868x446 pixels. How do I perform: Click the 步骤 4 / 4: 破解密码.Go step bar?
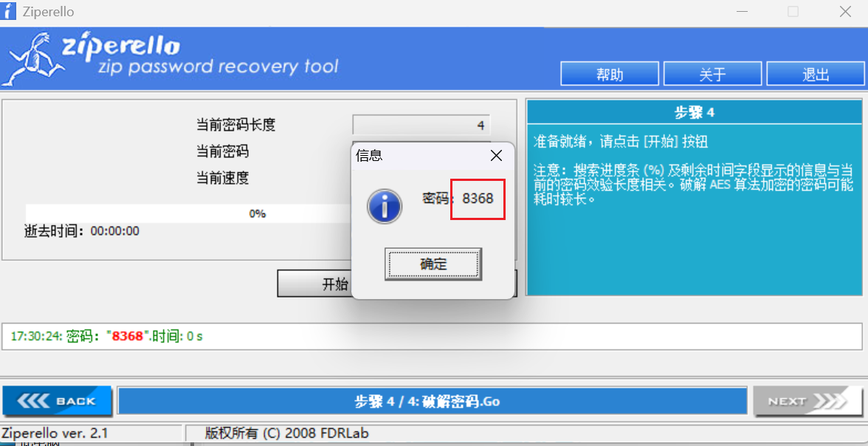coord(433,401)
